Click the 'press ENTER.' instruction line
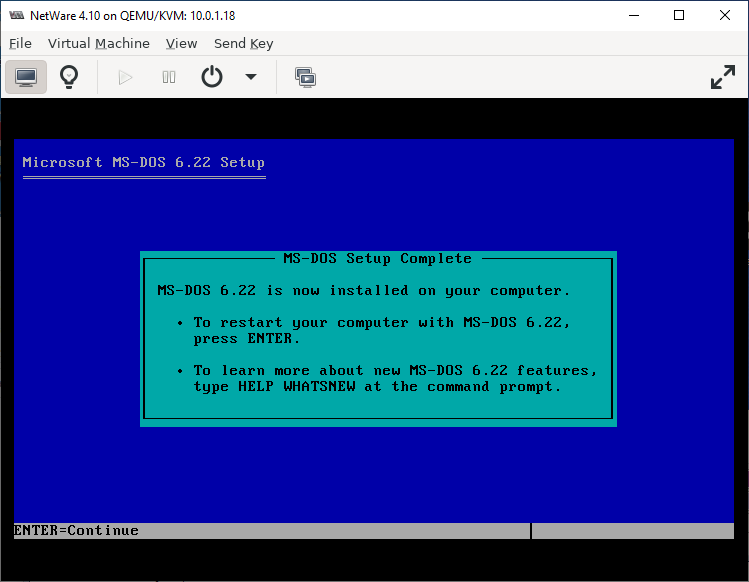 (246, 339)
